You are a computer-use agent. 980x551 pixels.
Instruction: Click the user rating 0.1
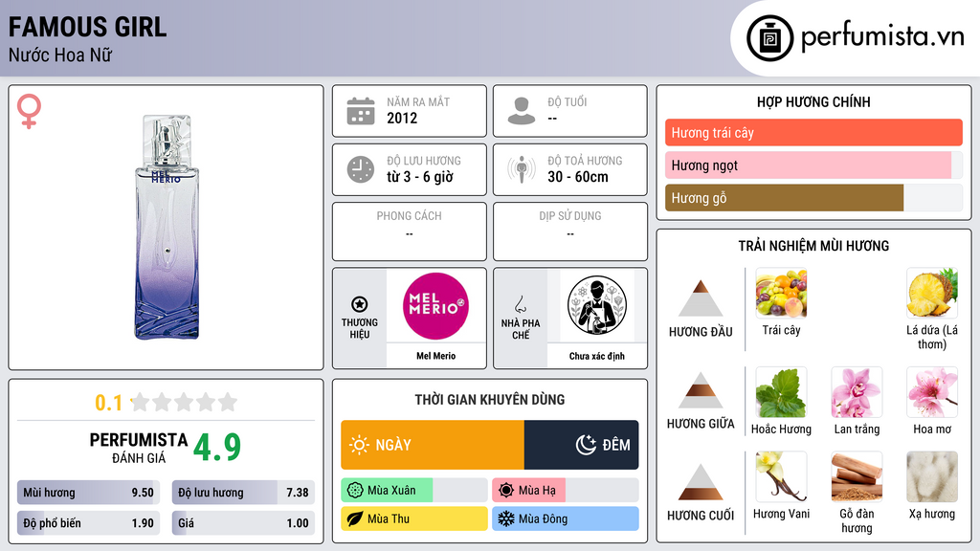coord(109,403)
